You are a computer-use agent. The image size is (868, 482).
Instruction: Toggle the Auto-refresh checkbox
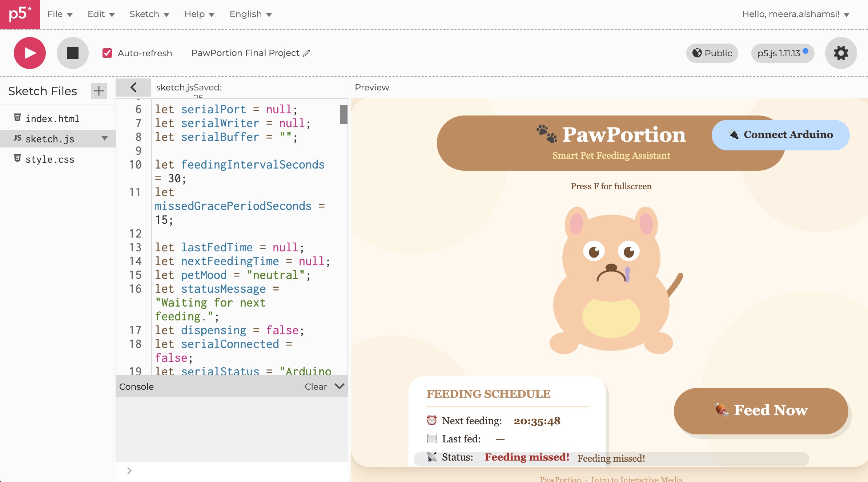107,53
